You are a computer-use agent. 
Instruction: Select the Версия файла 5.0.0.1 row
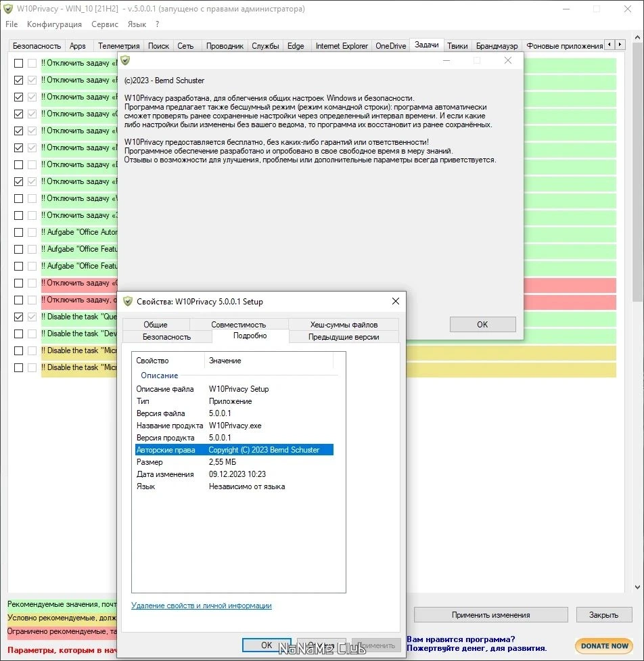tap(234, 413)
